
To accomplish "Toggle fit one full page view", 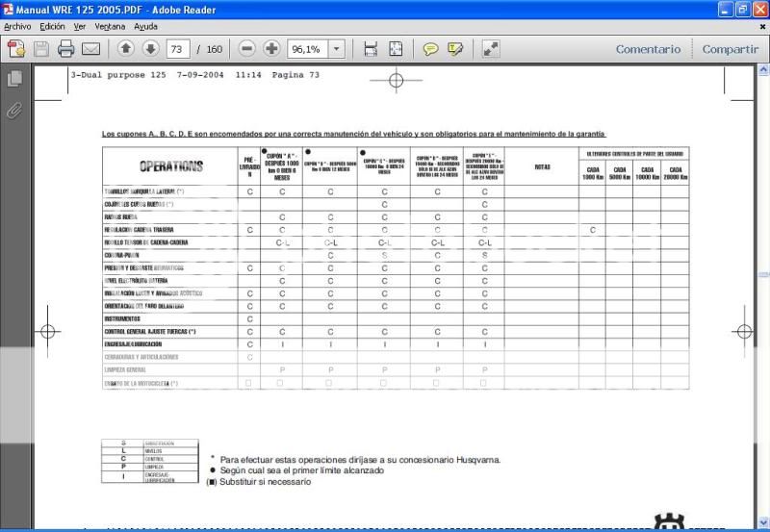I will click(x=396, y=48).
